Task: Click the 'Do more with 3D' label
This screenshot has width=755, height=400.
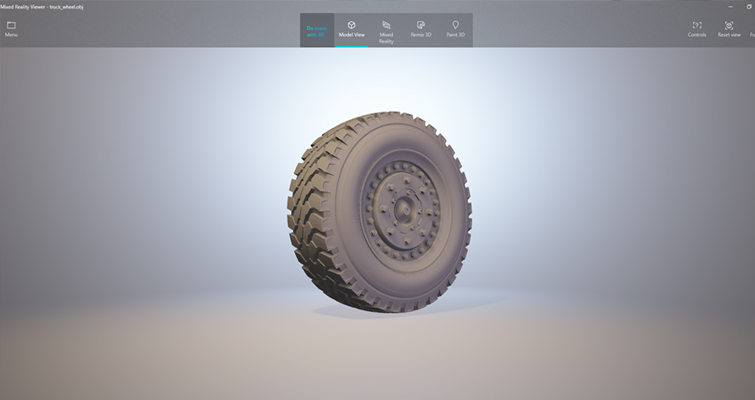Action: pos(317,32)
